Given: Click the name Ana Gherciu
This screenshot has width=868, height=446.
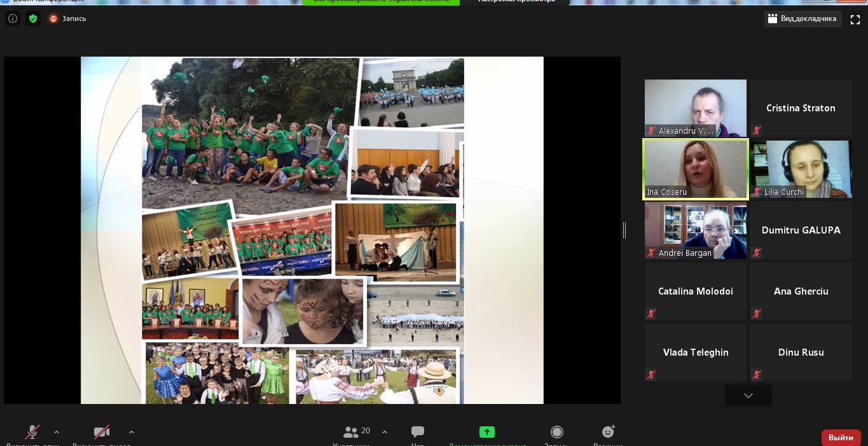Looking at the screenshot, I should click(801, 291).
